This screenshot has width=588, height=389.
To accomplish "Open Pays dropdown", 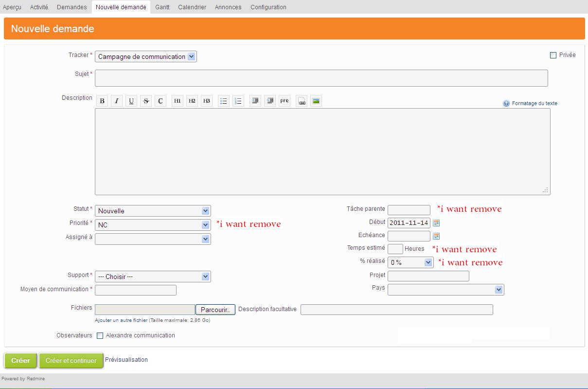I will click(x=446, y=290).
